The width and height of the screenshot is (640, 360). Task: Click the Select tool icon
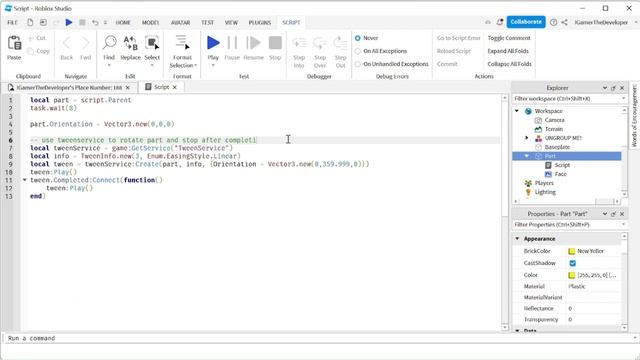tap(152, 42)
